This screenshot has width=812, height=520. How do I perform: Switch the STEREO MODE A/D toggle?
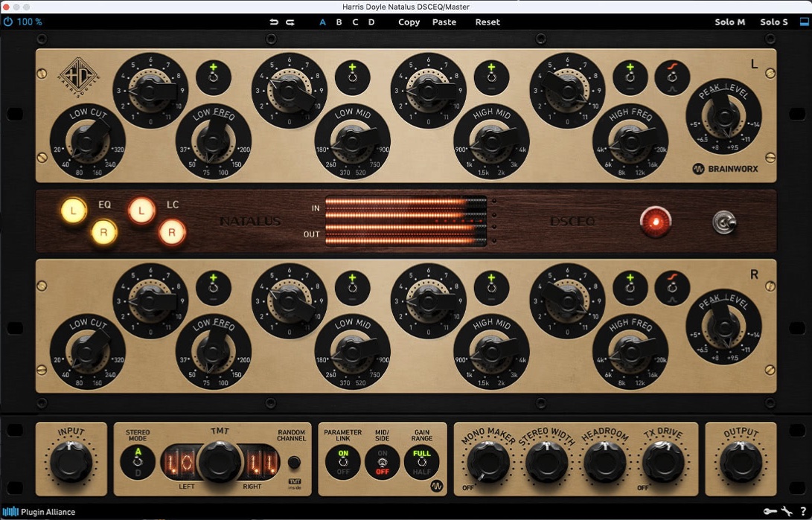point(138,461)
